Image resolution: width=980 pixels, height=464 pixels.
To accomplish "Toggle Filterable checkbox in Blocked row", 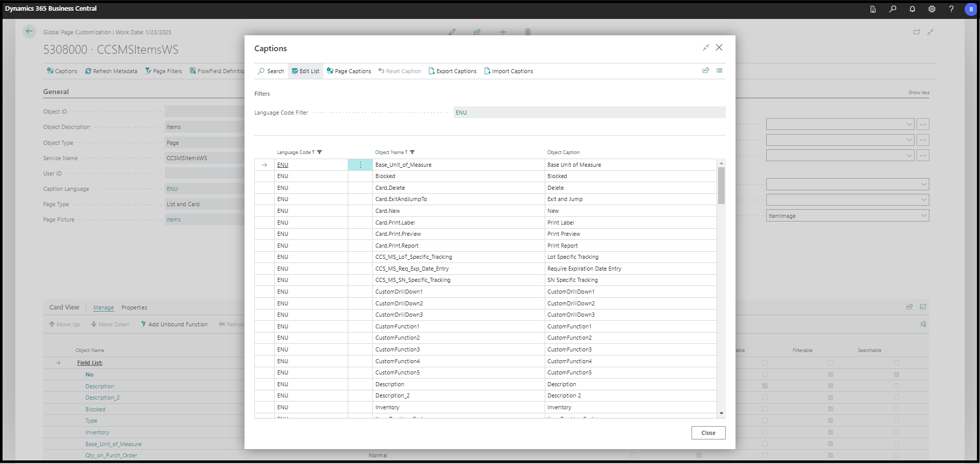I will point(830,409).
